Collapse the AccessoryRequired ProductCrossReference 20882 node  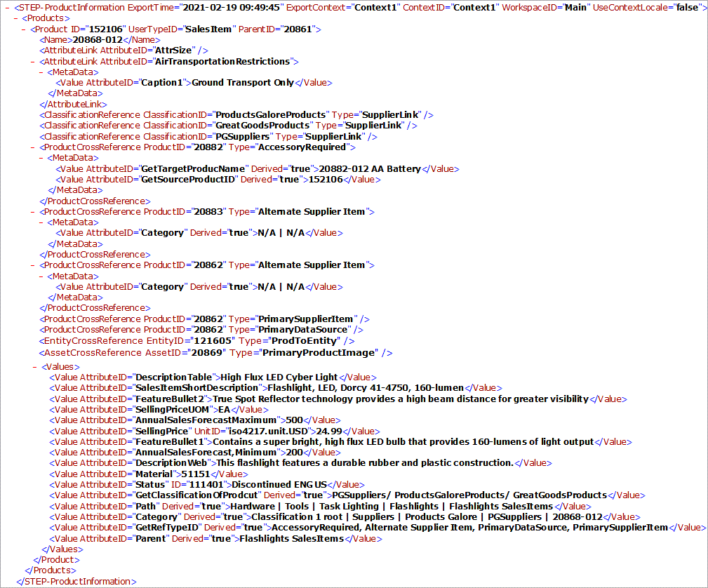pyautogui.click(x=32, y=147)
